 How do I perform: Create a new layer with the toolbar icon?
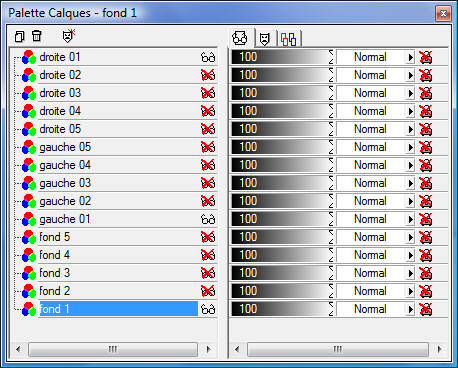(20, 36)
